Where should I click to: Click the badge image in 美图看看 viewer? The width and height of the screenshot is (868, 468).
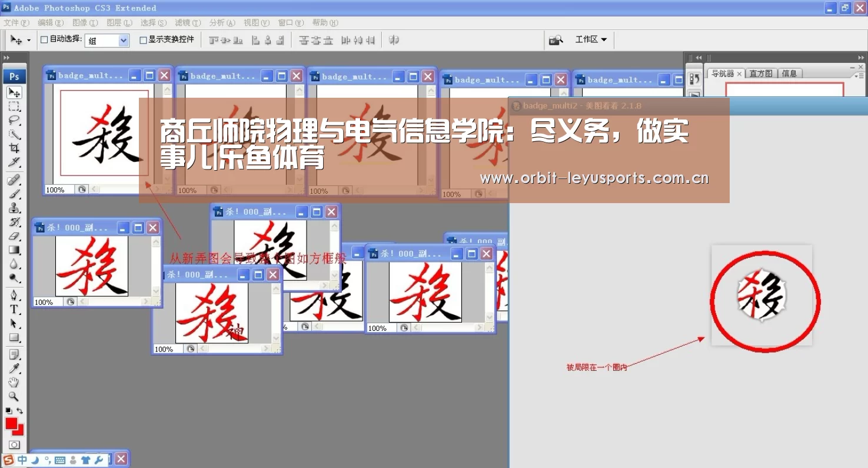(x=762, y=296)
